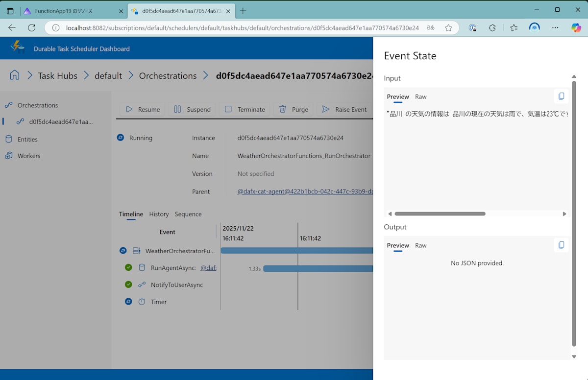Click the RunAgentAsync 1.33s timeline bar
588x380 pixels.
(318, 268)
